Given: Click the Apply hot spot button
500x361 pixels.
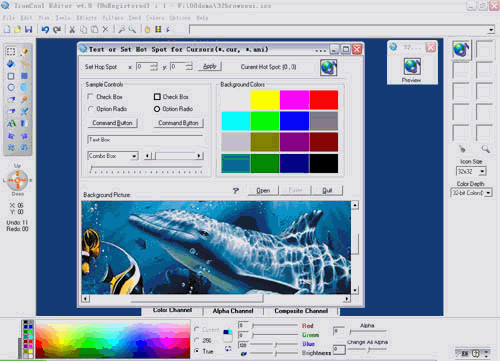Looking at the screenshot, I should [x=210, y=66].
